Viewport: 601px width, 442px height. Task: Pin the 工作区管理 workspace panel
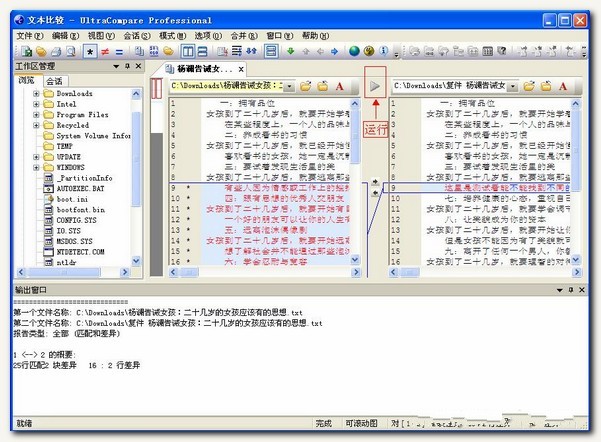click(127, 66)
